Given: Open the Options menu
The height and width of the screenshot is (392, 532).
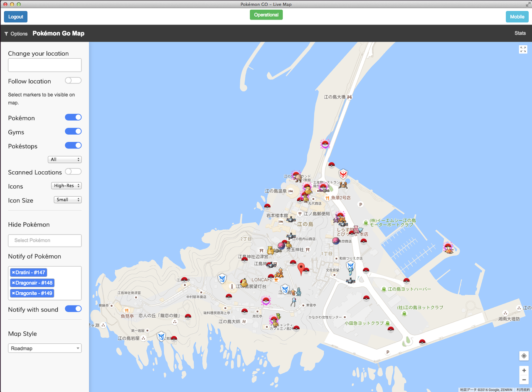Looking at the screenshot, I should pos(16,34).
